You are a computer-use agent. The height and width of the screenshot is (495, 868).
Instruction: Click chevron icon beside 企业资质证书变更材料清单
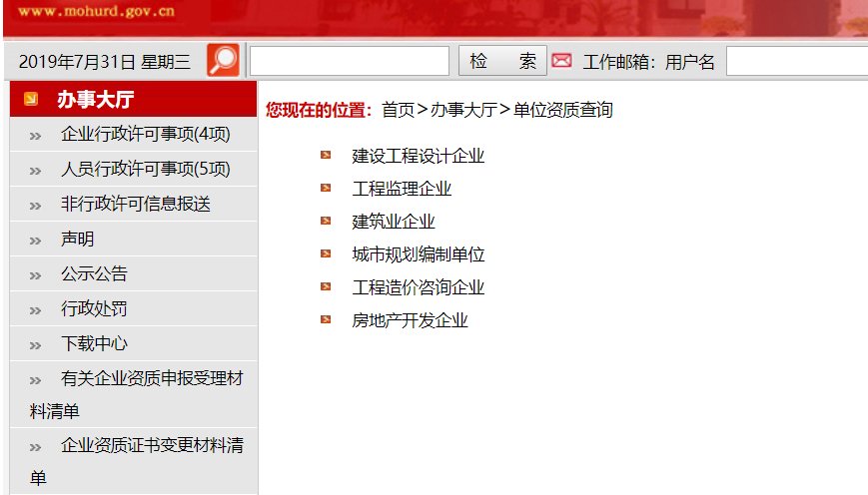(35, 447)
